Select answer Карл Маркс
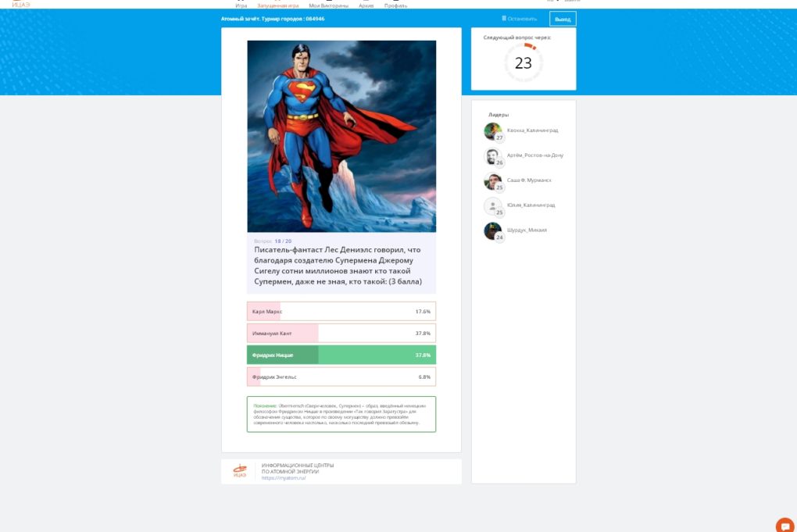The height and width of the screenshot is (532, 797). click(341, 312)
